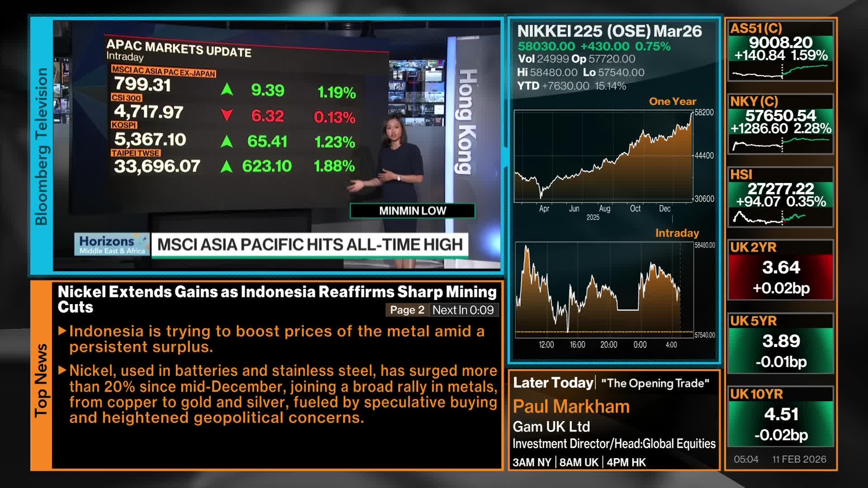Click the red down arrow for CSI 300
The height and width of the screenshot is (488, 868).
(x=227, y=116)
